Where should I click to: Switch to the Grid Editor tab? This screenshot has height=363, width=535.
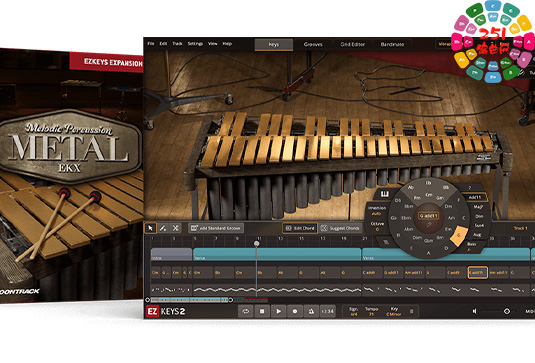(x=352, y=44)
